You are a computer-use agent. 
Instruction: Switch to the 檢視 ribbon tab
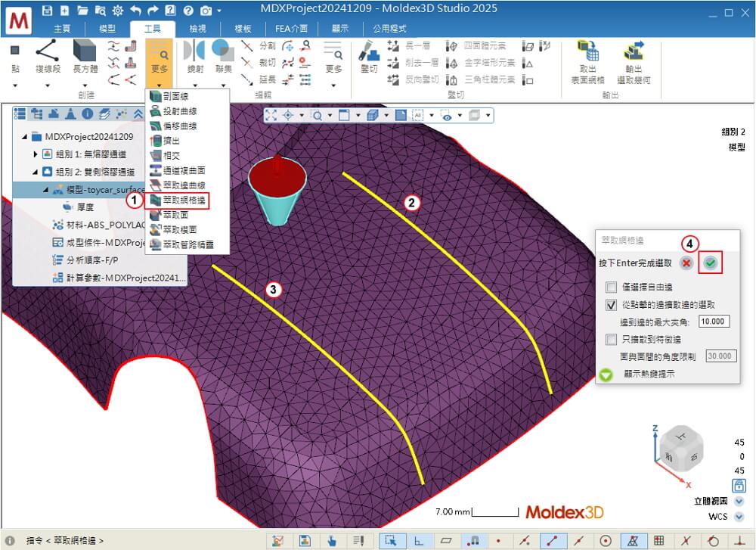pyautogui.click(x=197, y=29)
